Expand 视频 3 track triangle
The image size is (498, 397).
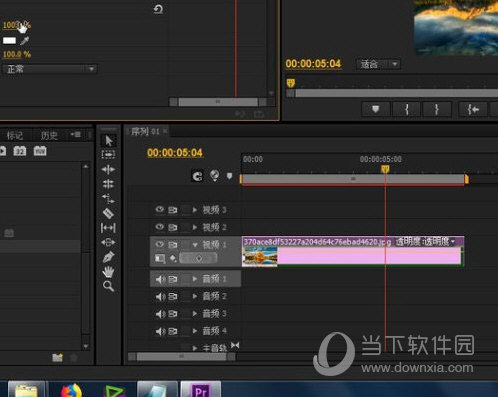[195, 210]
